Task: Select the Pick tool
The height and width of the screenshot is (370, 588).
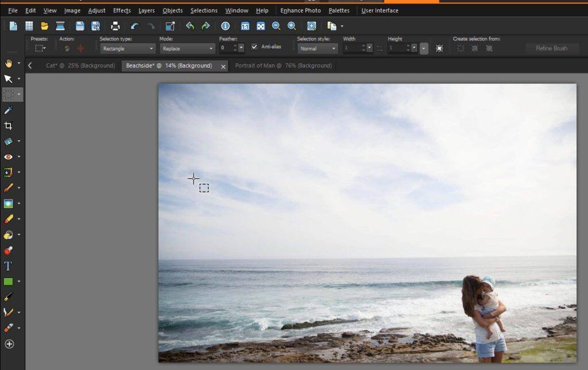Action: (x=9, y=79)
